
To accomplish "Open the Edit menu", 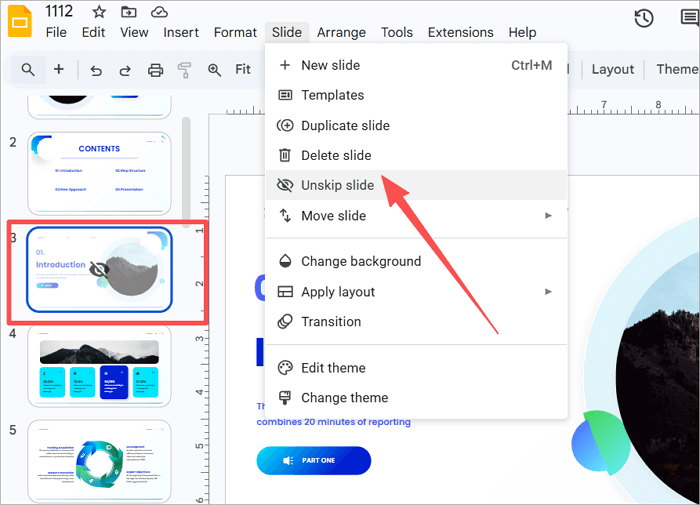I will (x=93, y=32).
